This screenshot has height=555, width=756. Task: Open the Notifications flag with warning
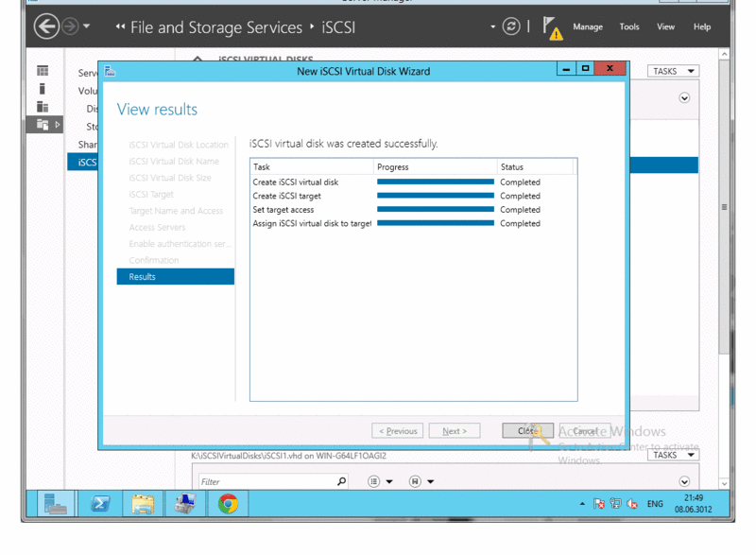[x=552, y=28]
